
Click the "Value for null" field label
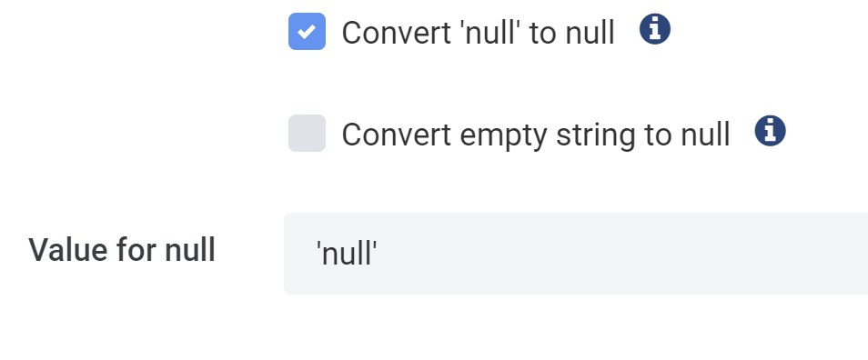(122, 249)
